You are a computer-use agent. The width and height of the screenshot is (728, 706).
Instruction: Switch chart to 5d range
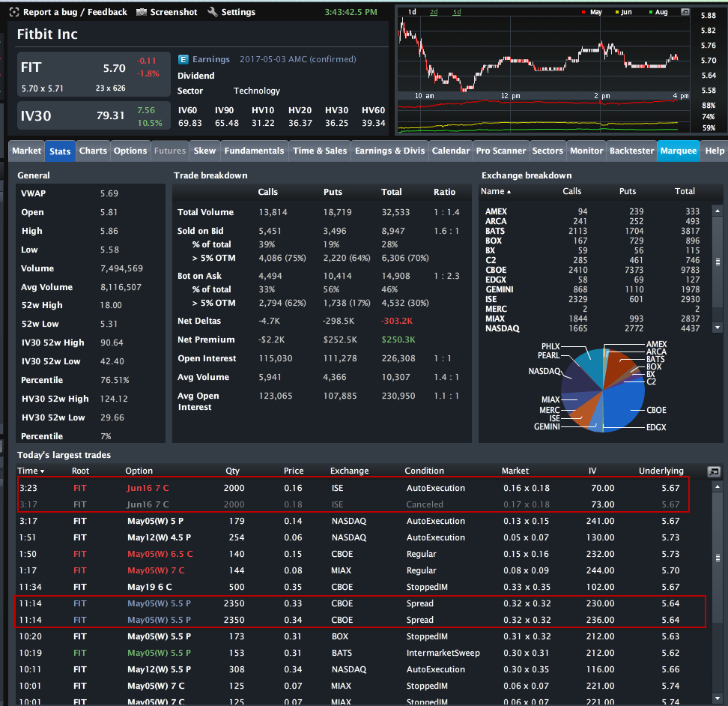457,12
